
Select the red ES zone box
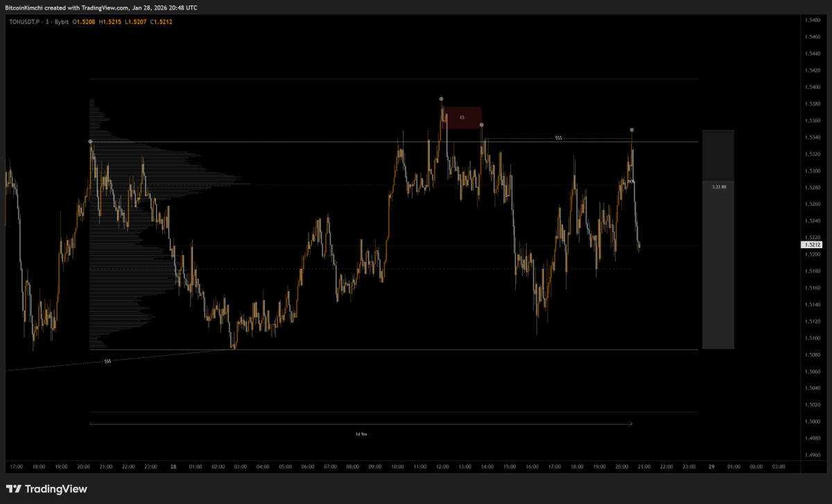click(x=462, y=118)
